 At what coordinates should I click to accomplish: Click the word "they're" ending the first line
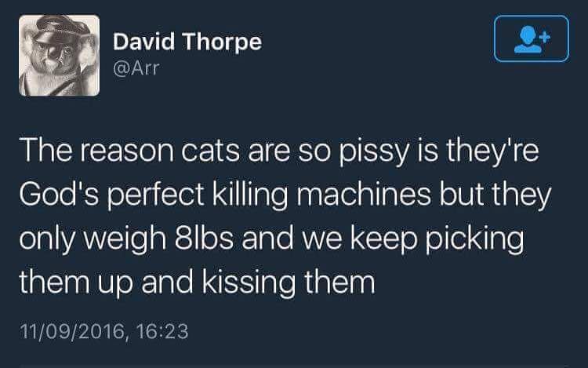coord(492,151)
